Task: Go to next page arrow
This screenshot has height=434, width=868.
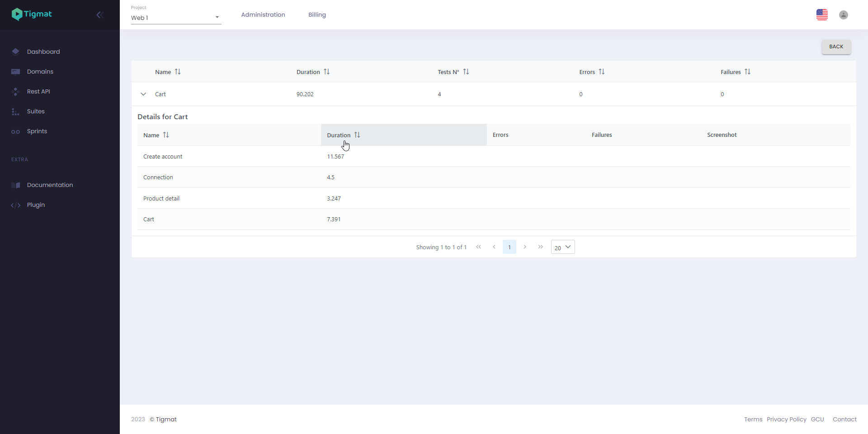Action: click(525, 247)
